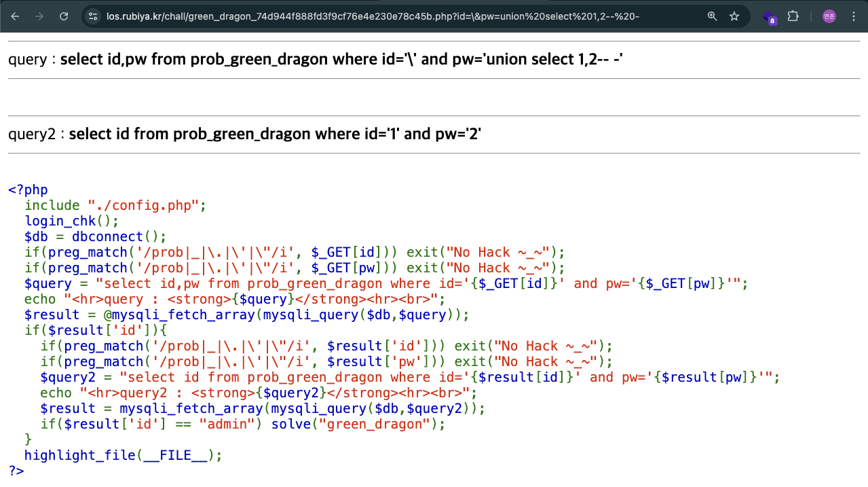868x487 pixels.
Task: Click the preg_match line for $_GET[id]
Action: tap(295, 253)
